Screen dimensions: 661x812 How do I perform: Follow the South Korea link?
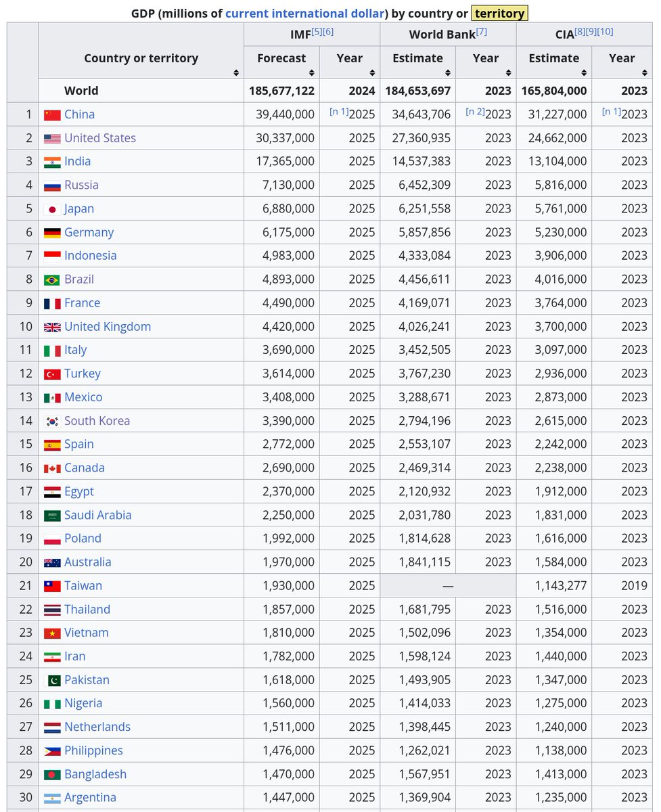tap(97, 421)
